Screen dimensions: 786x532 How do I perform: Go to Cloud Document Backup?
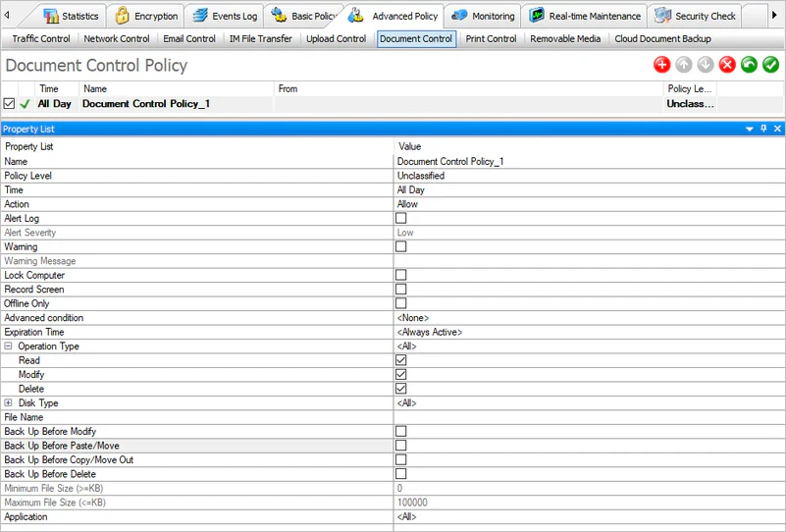tap(662, 38)
